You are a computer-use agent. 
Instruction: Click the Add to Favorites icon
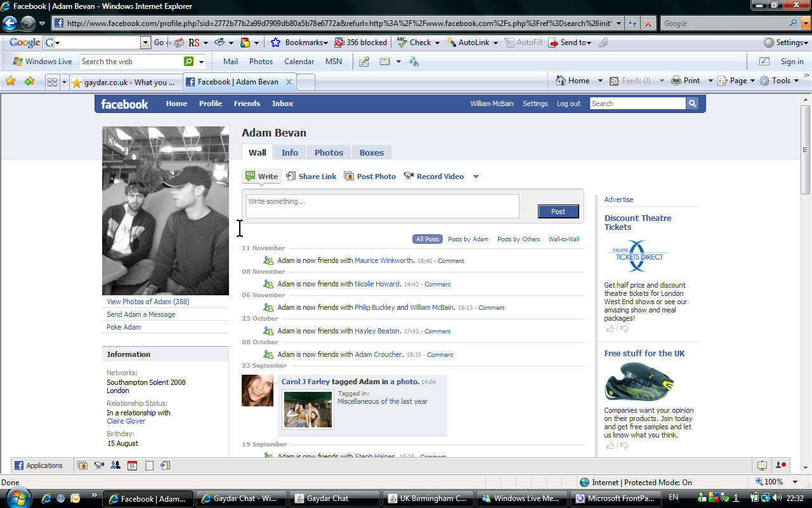coord(29,81)
